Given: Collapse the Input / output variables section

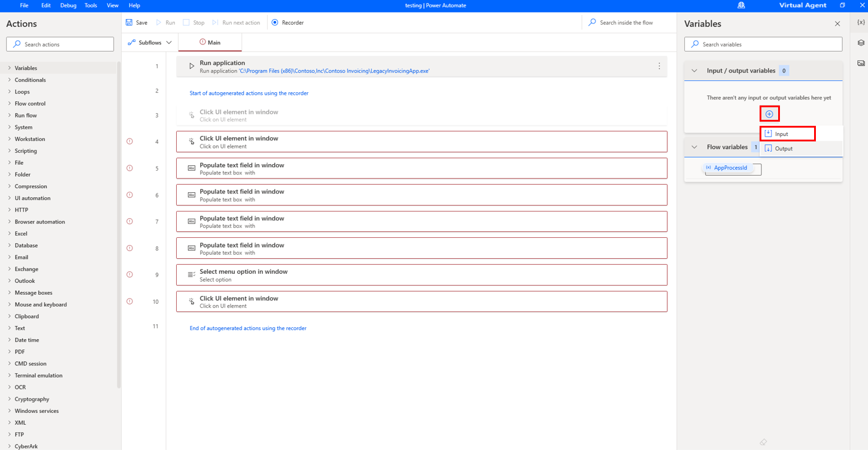Looking at the screenshot, I should [x=694, y=70].
